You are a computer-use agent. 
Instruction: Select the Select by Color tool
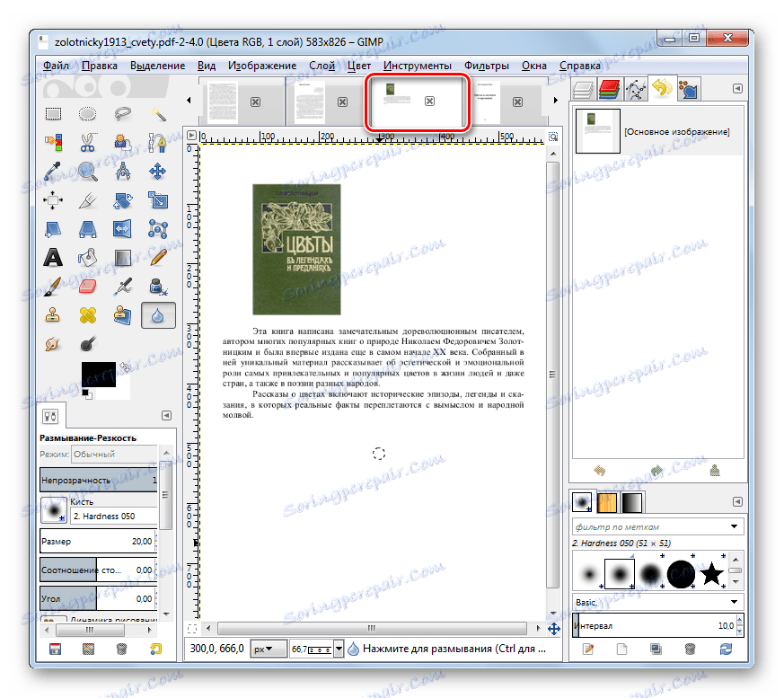tap(53, 143)
